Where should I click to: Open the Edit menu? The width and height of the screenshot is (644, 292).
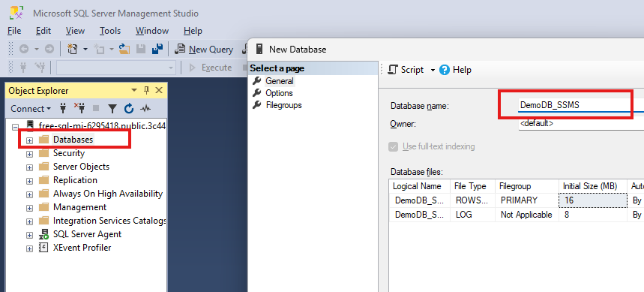pos(43,31)
